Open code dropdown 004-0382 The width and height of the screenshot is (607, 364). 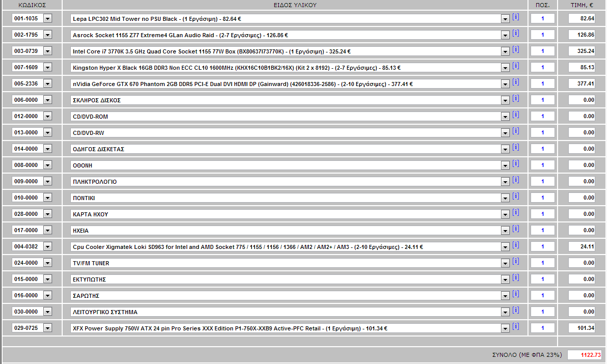pyautogui.click(x=47, y=246)
